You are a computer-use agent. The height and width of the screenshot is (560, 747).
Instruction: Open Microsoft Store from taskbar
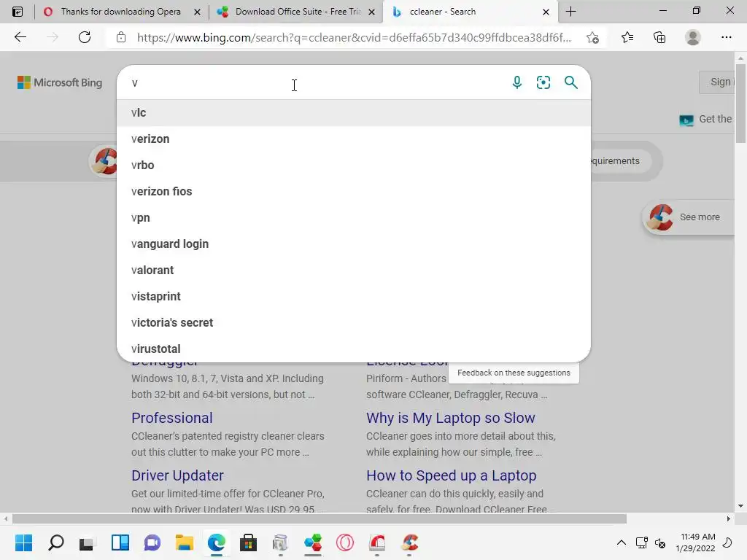[x=248, y=542]
